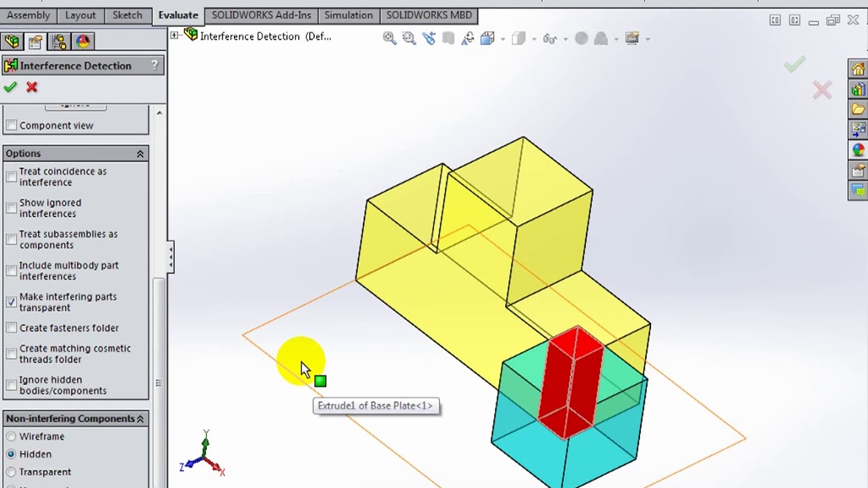
Task: Check Include multibody part interferences
Action: point(12,270)
